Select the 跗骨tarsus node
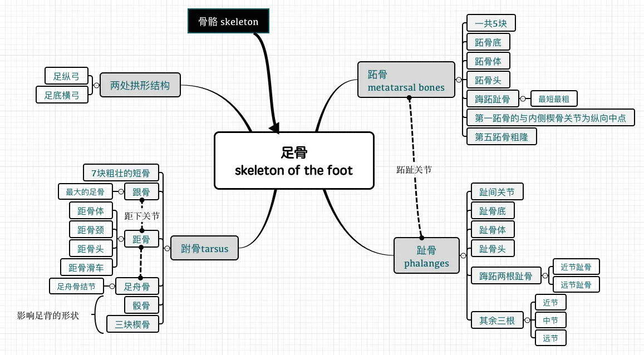This screenshot has width=644, height=355. coord(204,248)
